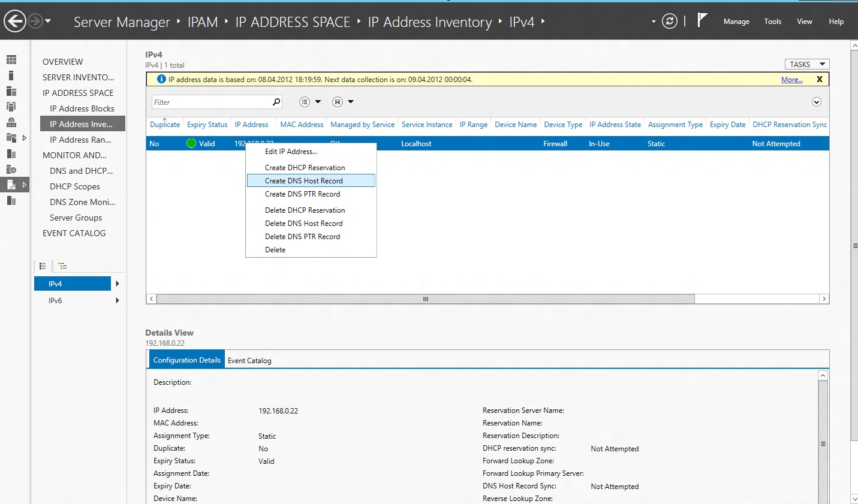This screenshot has width=858, height=504.
Task: Switch to the list view toggle below sidebar
Action: [x=42, y=265]
